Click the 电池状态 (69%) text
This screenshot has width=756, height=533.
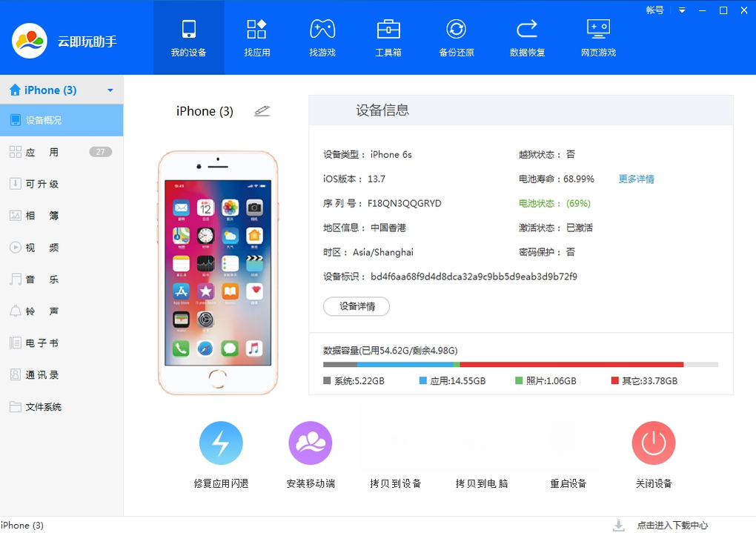click(554, 203)
